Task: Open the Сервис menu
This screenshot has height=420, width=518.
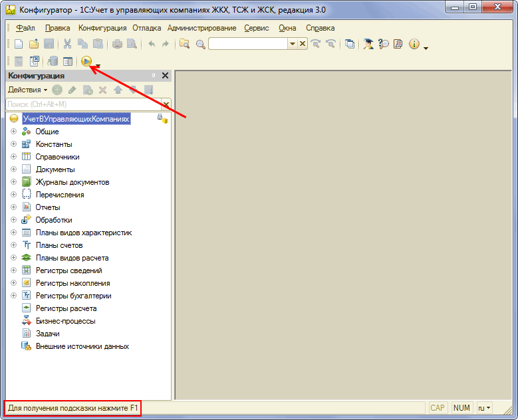Action: coord(257,28)
